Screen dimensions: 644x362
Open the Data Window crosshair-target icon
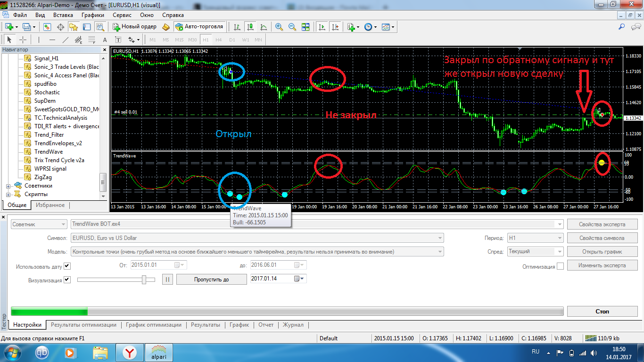(60, 27)
